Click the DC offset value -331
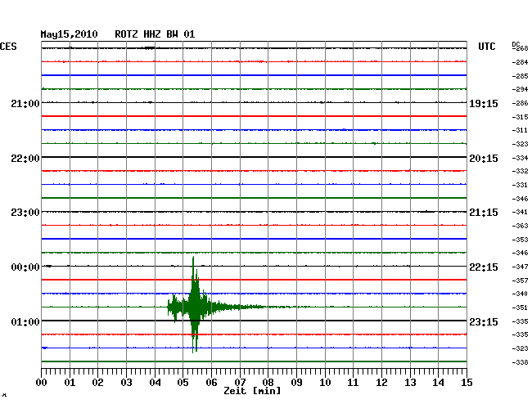 click(520, 185)
